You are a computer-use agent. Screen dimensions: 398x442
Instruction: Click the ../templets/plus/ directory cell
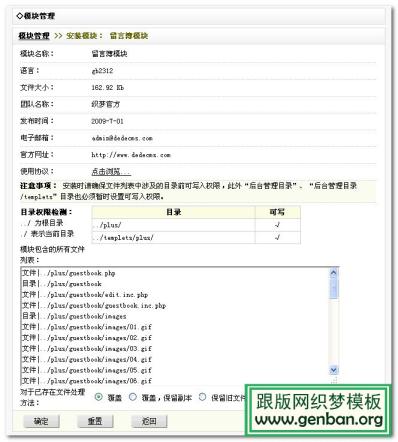[x=173, y=238]
